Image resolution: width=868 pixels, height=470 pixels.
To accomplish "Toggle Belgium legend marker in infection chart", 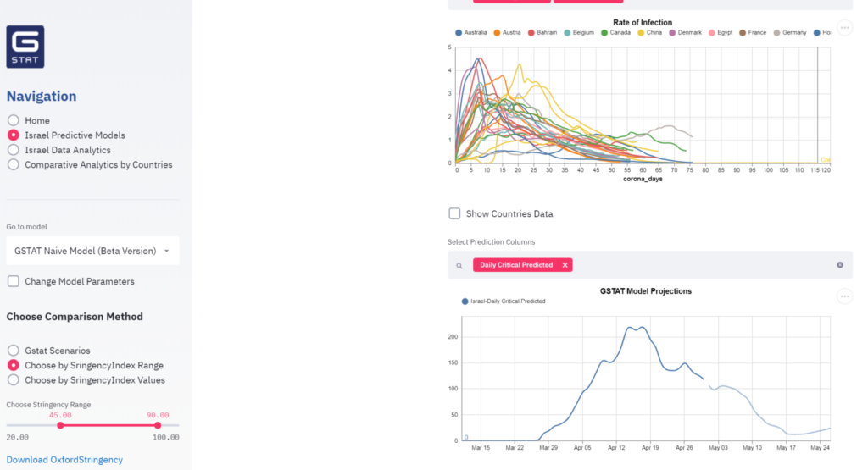I will point(567,33).
